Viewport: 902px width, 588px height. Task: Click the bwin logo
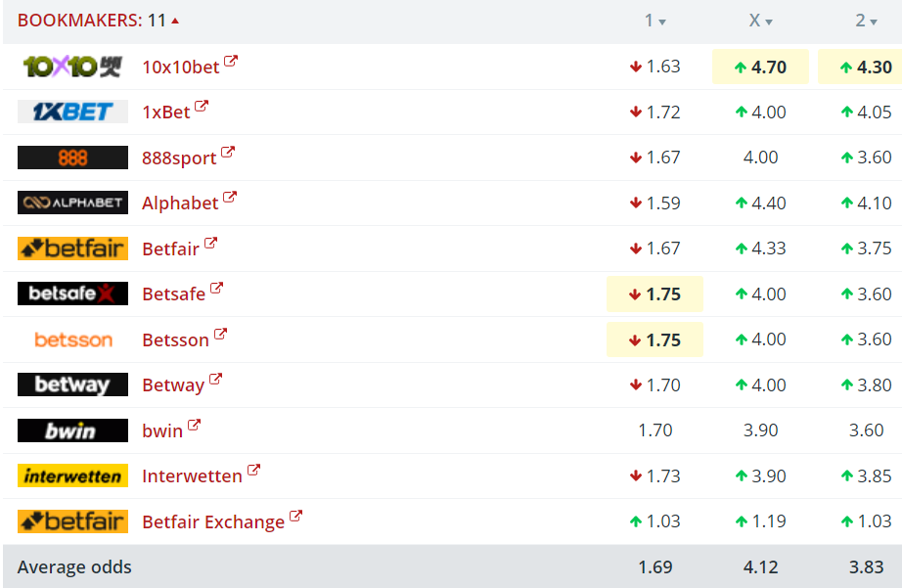pyautogui.click(x=72, y=430)
